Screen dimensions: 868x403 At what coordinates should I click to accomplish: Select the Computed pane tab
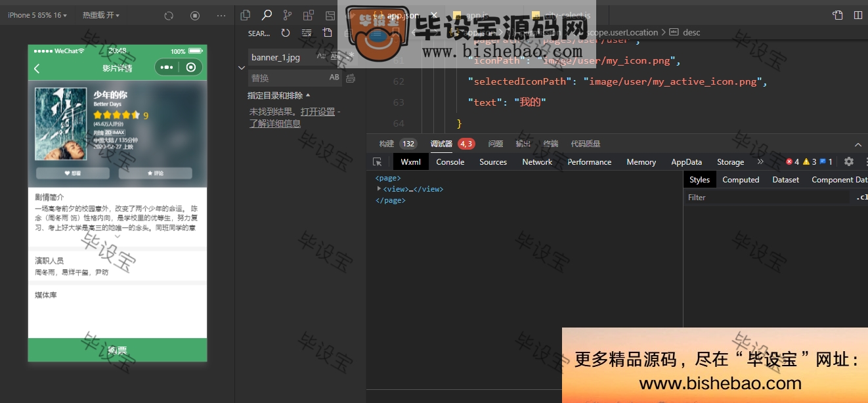pyautogui.click(x=741, y=180)
